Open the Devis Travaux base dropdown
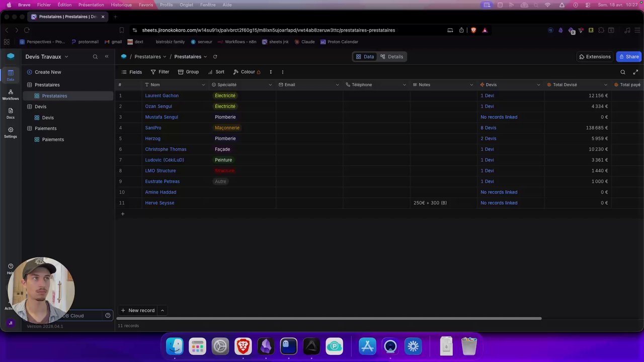Screen dimensions: 644x362 pyautogui.click(x=47, y=57)
